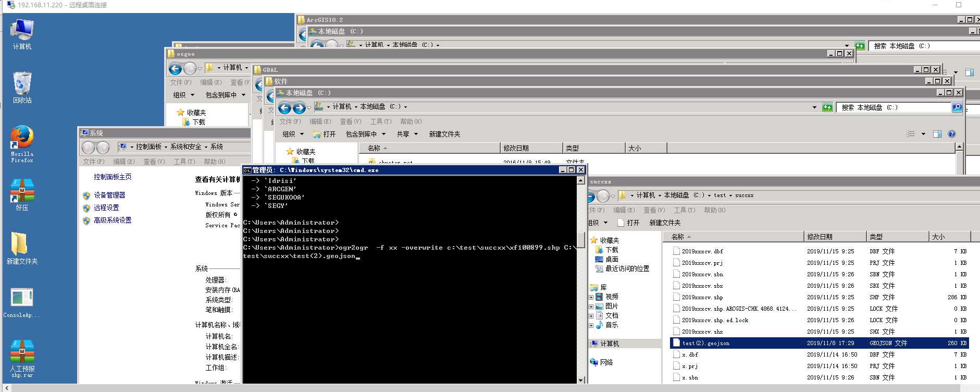This screenshot has width=980, height=392.
Task: Change view icon in front 本地磁盘 (C:) window
Action: pyautogui.click(x=910, y=134)
